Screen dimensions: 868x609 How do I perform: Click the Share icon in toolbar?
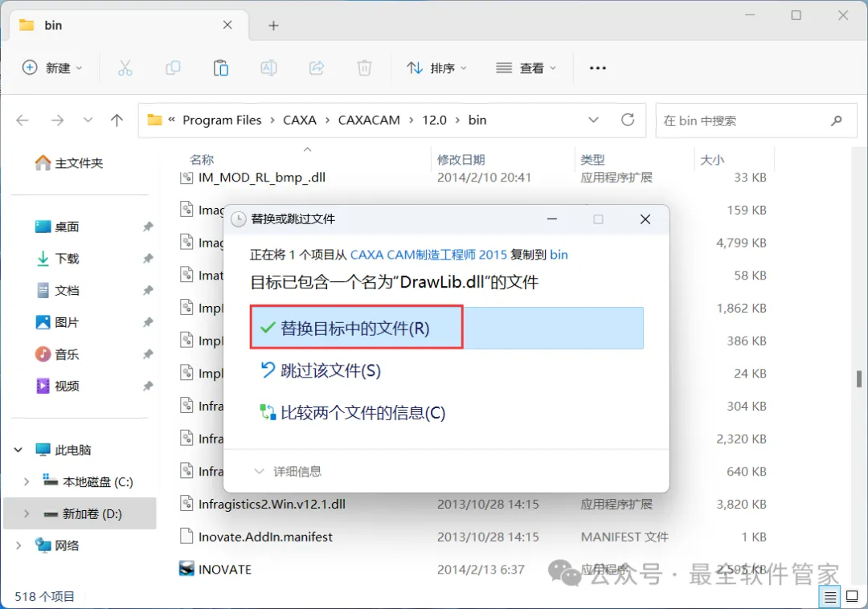pos(317,68)
